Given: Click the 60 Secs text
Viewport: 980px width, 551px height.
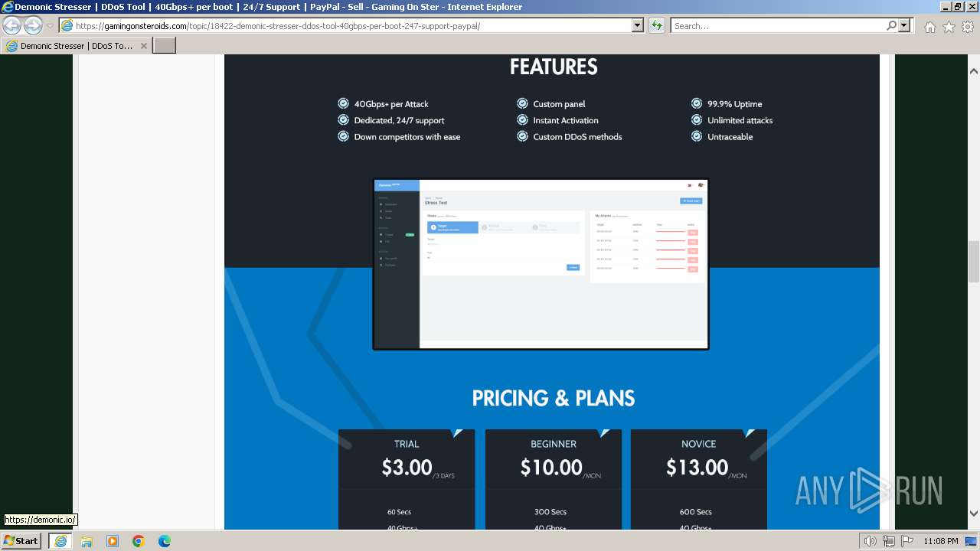Looking at the screenshot, I should tap(399, 512).
